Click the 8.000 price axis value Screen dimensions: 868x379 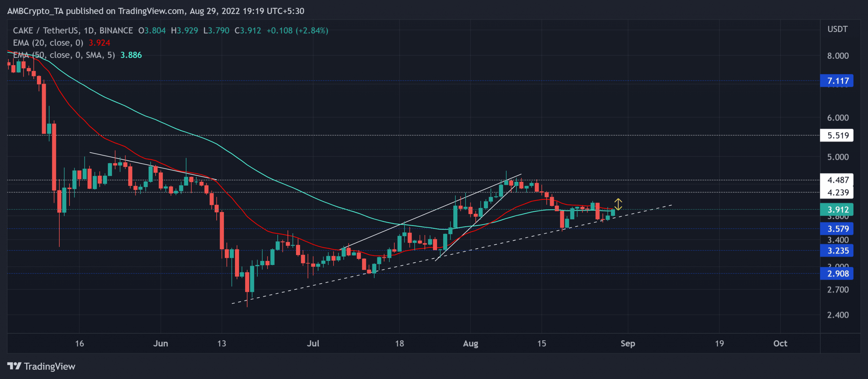tap(838, 56)
